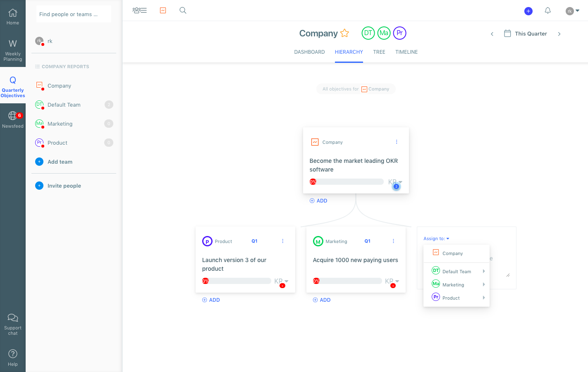Image resolution: width=588 pixels, height=372 pixels.
Task: Expand the Marketing submenu arrow
Action: point(484,284)
